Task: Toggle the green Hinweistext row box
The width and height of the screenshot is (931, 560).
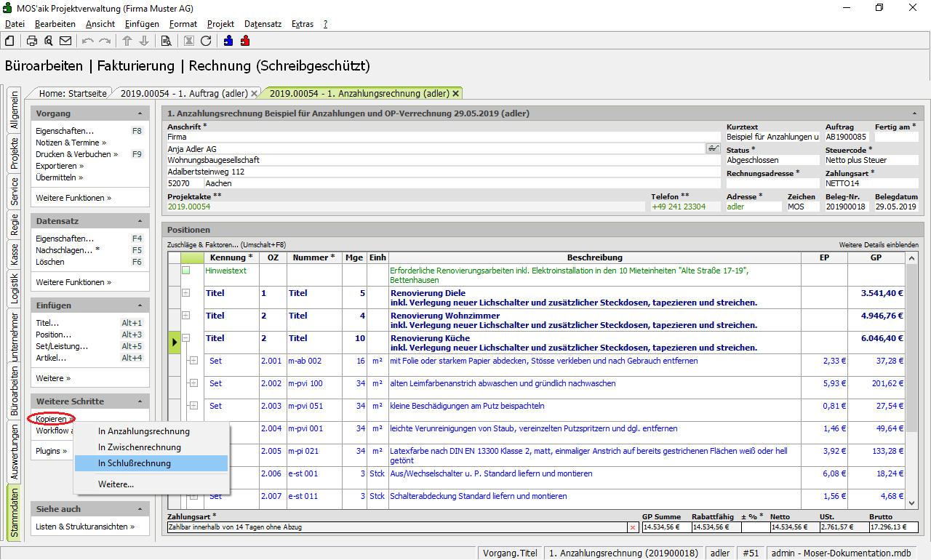Action: 186,271
